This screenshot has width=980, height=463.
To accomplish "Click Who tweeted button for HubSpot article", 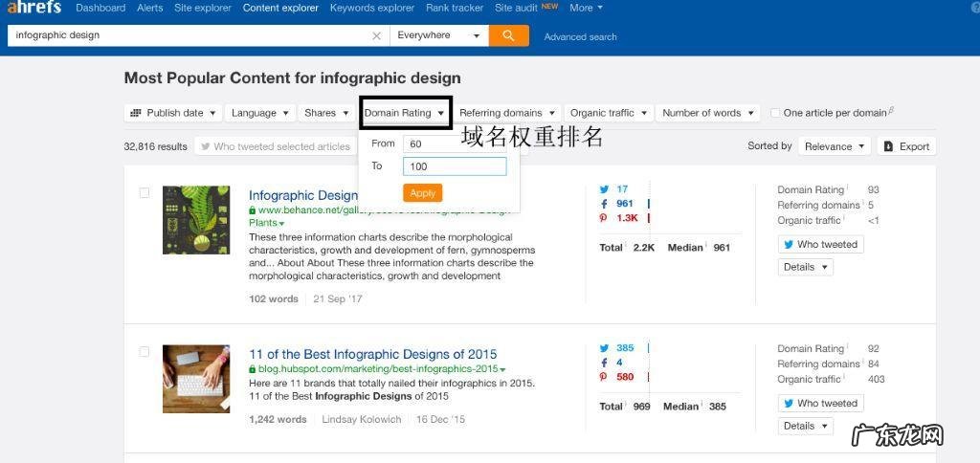I will point(820,404).
